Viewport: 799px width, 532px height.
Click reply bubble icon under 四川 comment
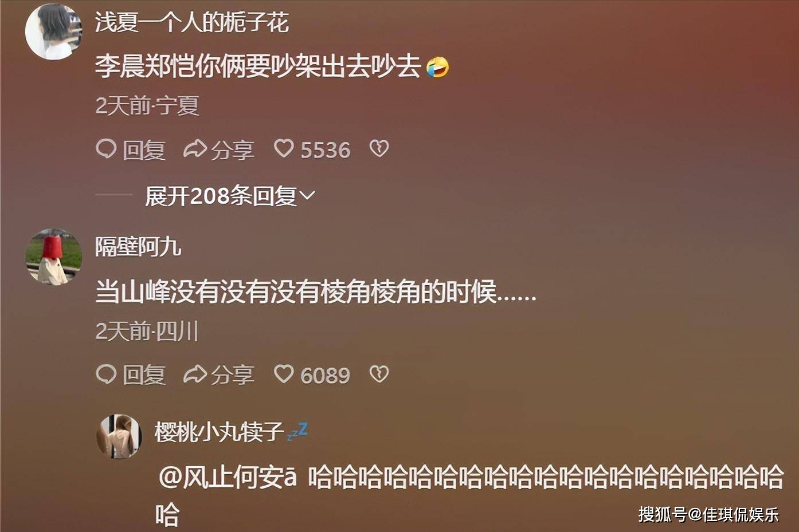(x=106, y=374)
